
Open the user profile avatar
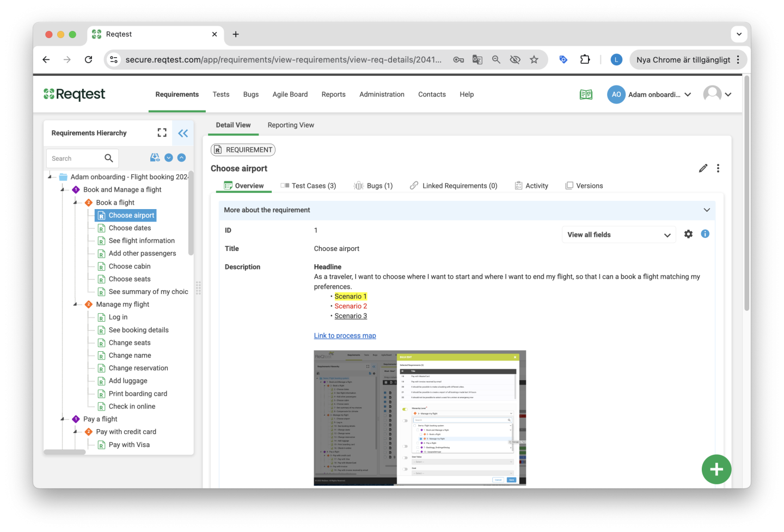[712, 94]
